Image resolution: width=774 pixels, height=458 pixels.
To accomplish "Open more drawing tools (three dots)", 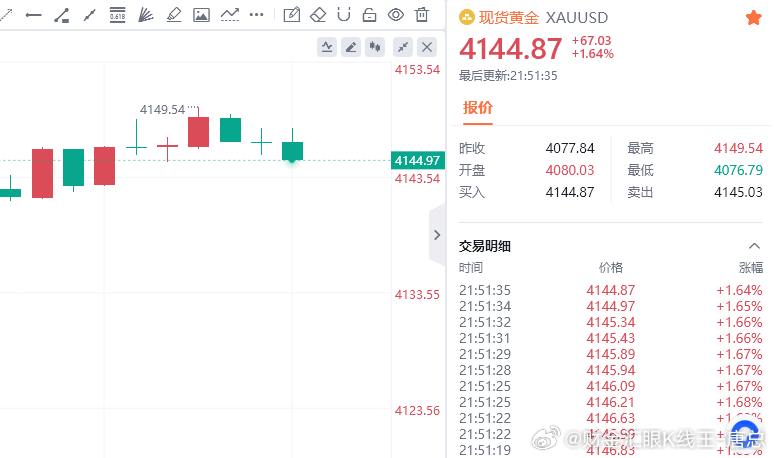I will click(257, 15).
